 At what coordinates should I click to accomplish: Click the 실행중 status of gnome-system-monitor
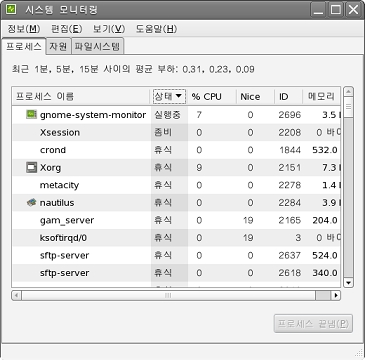coord(167,115)
